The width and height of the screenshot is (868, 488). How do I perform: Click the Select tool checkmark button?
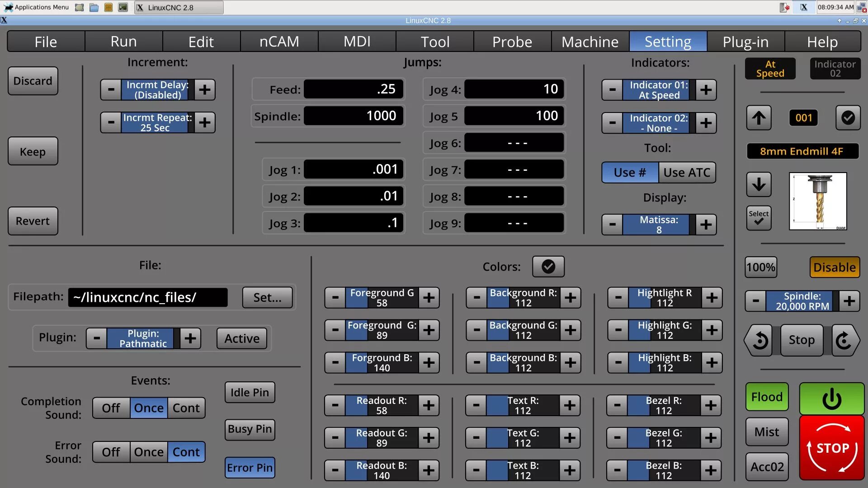(x=759, y=218)
